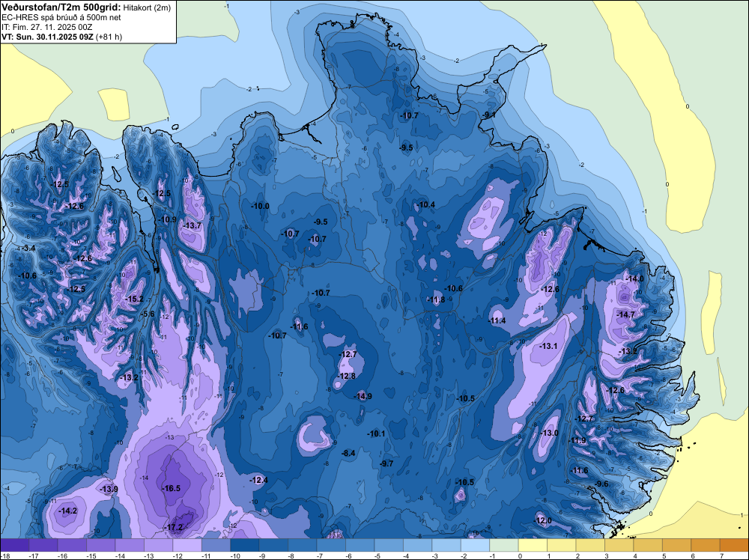
Task: Click the -10.1 temperature label
Action: pyautogui.click(x=377, y=434)
